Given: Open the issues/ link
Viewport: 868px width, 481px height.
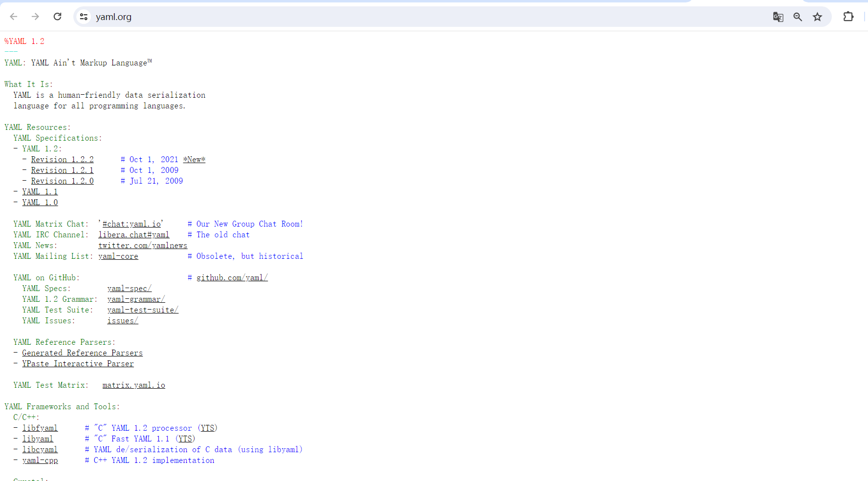Looking at the screenshot, I should coord(123,321).
